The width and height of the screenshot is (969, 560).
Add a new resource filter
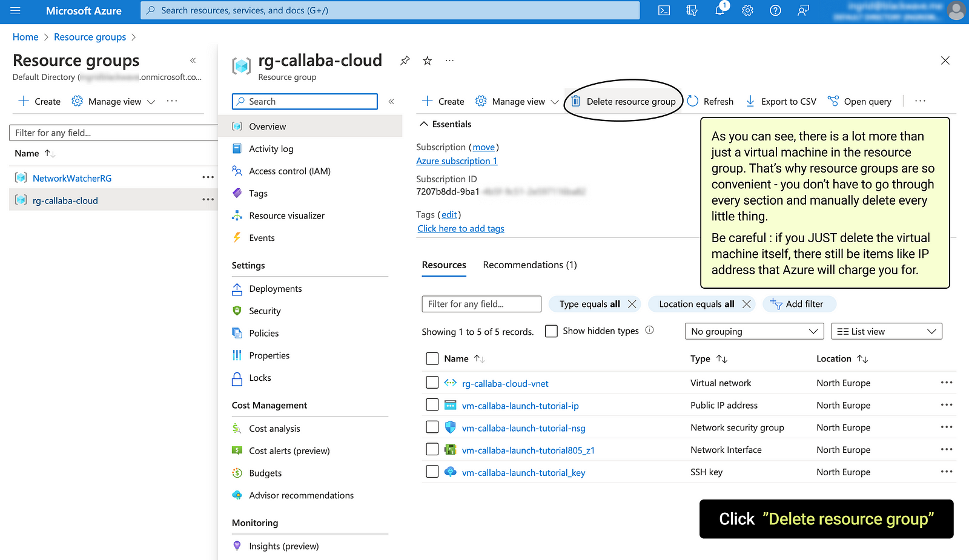click(x=799, y=304)
